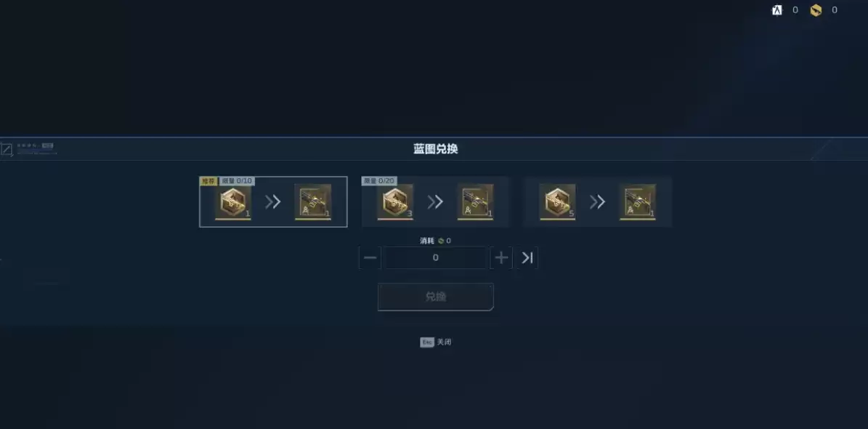
Task: Click the blueprint reward icon in third exchange
Action: pyautogui.click(x=638, y=201)
